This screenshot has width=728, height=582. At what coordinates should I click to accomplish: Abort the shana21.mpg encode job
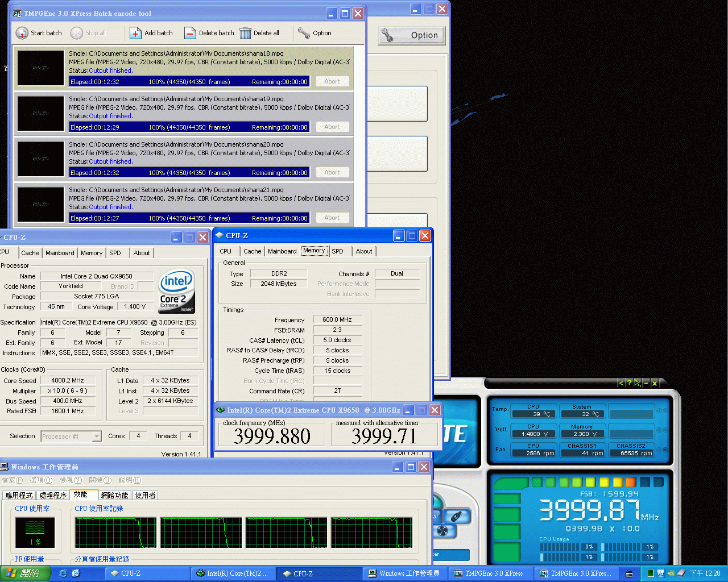pos(332,218)
